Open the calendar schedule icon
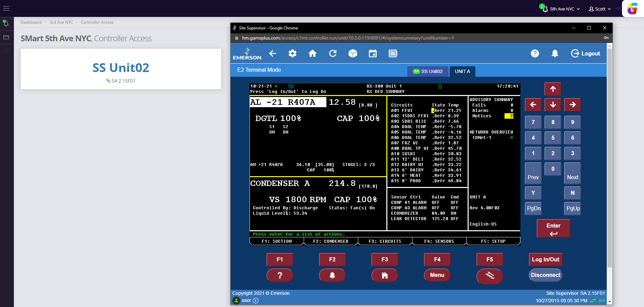The image size is (644, 307). coord(373,53)
